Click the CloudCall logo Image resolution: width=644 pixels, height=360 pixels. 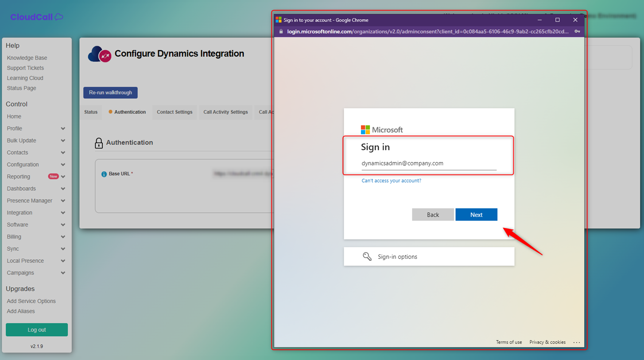tap(37, 17)
